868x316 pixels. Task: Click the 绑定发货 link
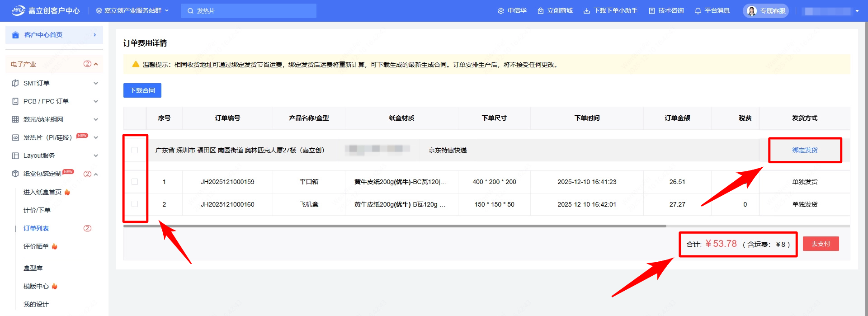pos(805,150)
